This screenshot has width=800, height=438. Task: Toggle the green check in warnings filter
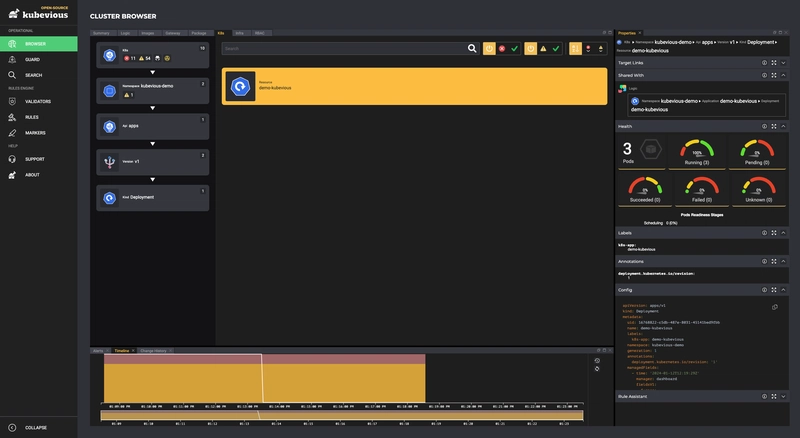tap(556, 48)
